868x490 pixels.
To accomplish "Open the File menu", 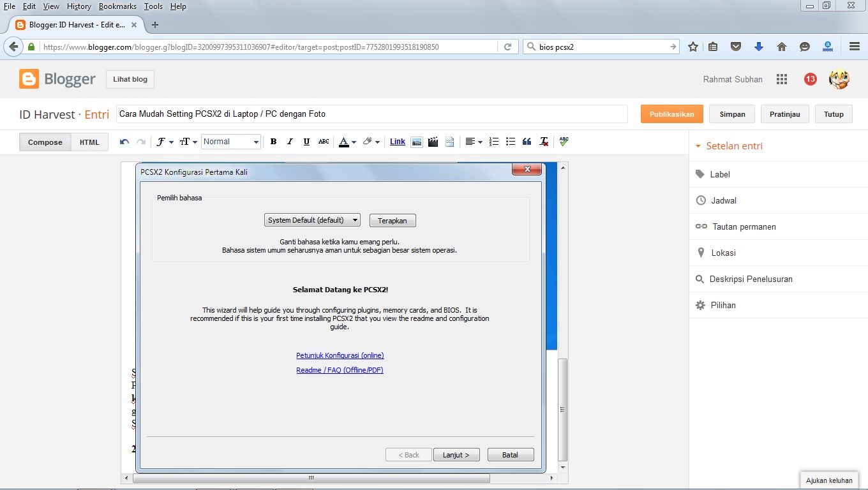I will coord(10,6).
